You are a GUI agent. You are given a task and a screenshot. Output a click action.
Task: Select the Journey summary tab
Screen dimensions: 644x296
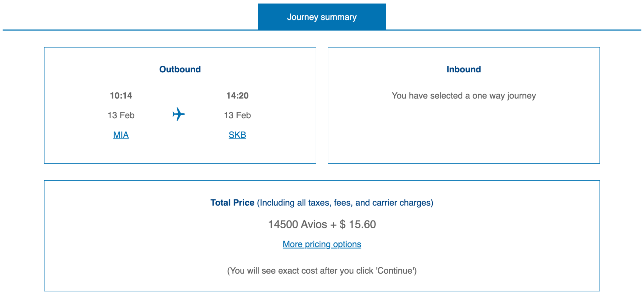pos(321,17)
